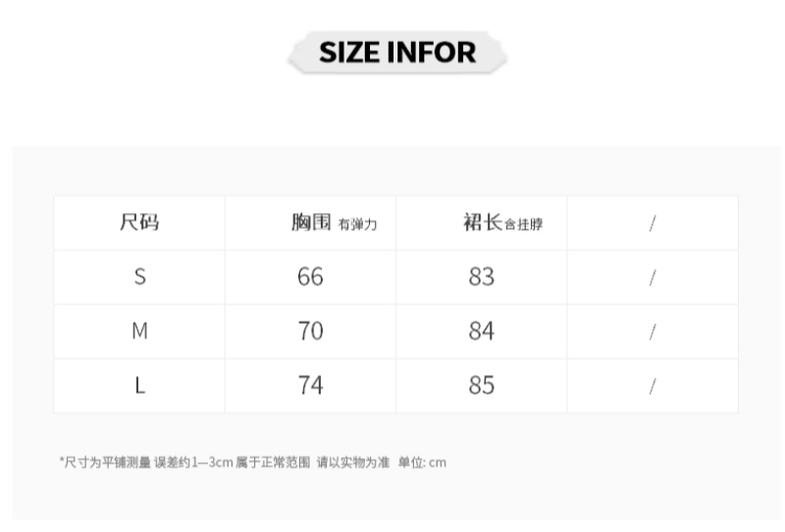Click skirt length value 85

pos(482,386)
